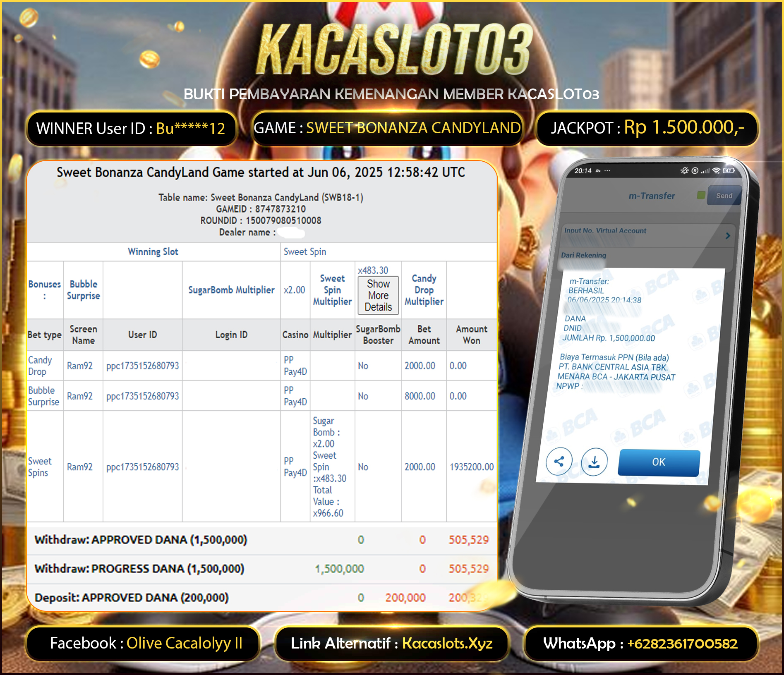Click the Sweet Spin header
The height and width of the screenshot is (675, 784).
click(x=305, y=251)
